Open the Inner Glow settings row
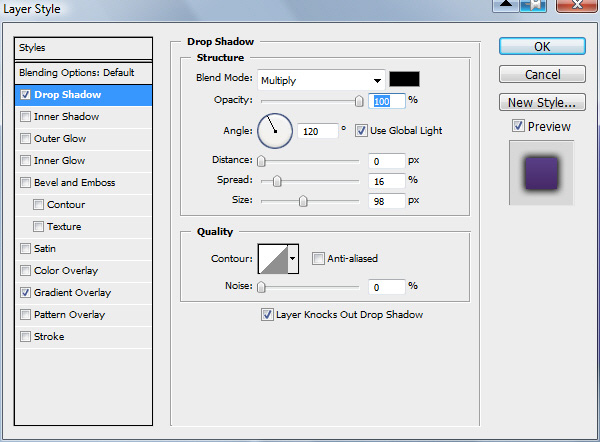Image resolution: width=600 pixels, height=442 pixels. [83, 161]
